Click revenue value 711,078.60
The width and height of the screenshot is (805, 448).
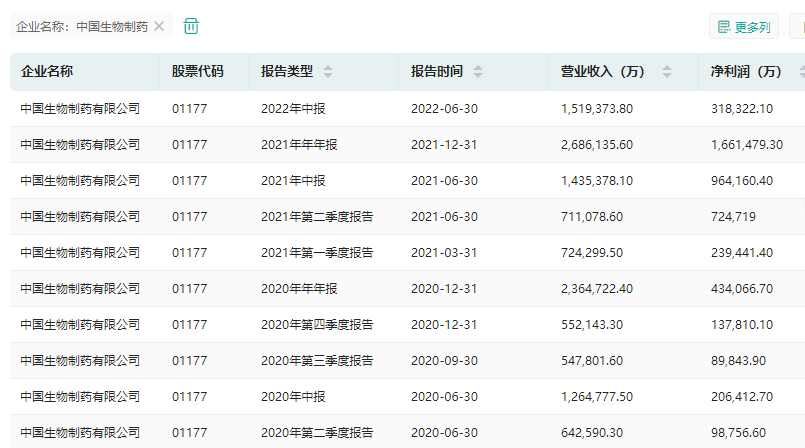click(x=591, y=217)
